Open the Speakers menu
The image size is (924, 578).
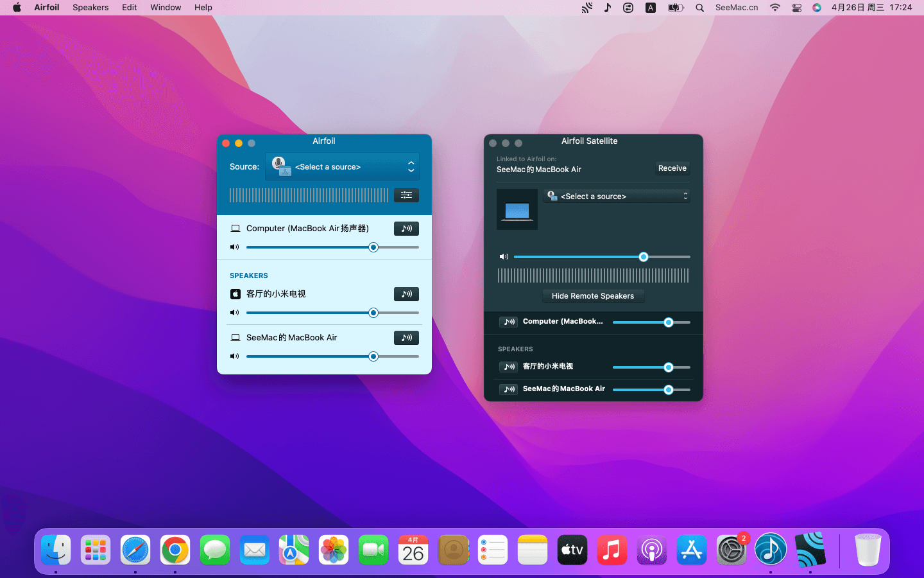coord(90,8)
